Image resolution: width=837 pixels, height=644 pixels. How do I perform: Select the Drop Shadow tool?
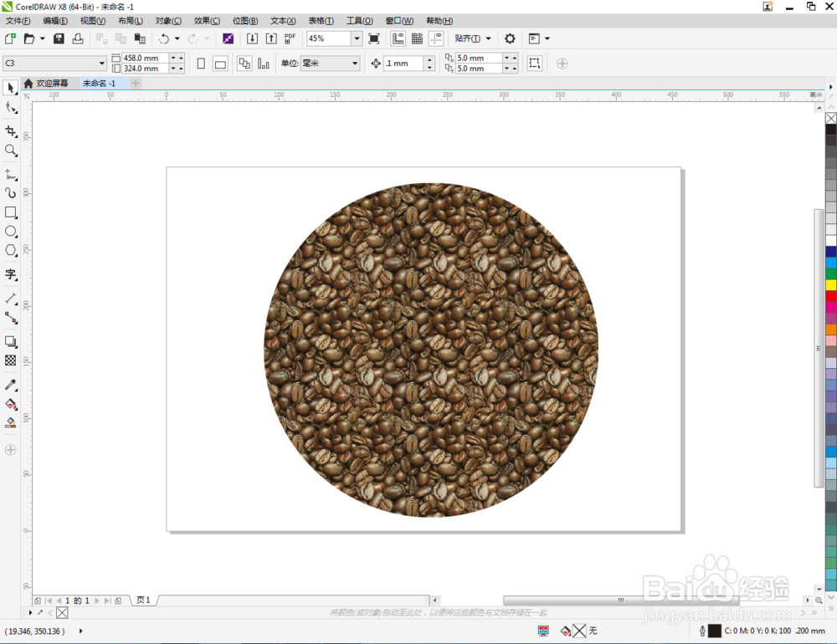pos(11,341)
